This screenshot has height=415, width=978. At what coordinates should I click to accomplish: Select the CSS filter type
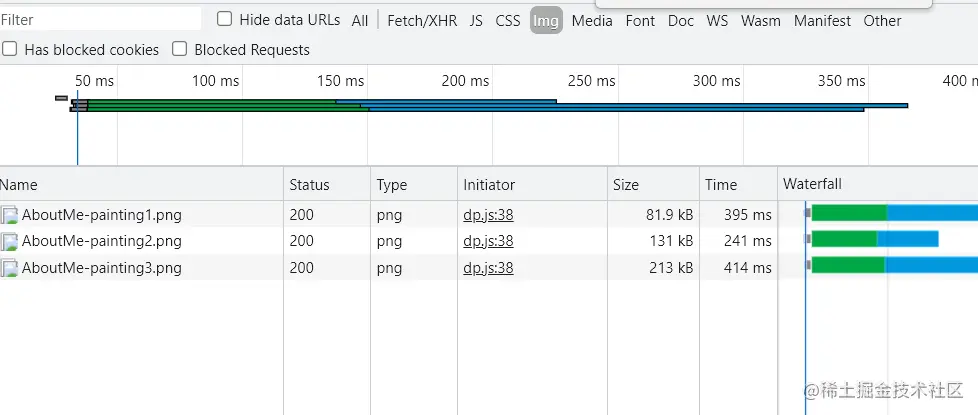point(508,20)
